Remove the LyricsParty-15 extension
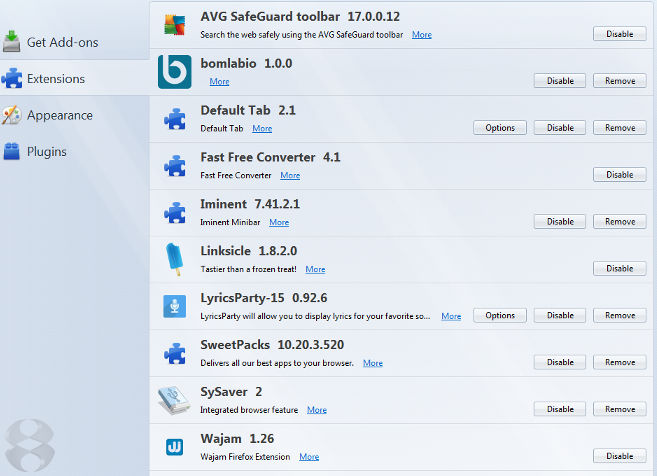657x476 pixels. (x=620, y=316)
